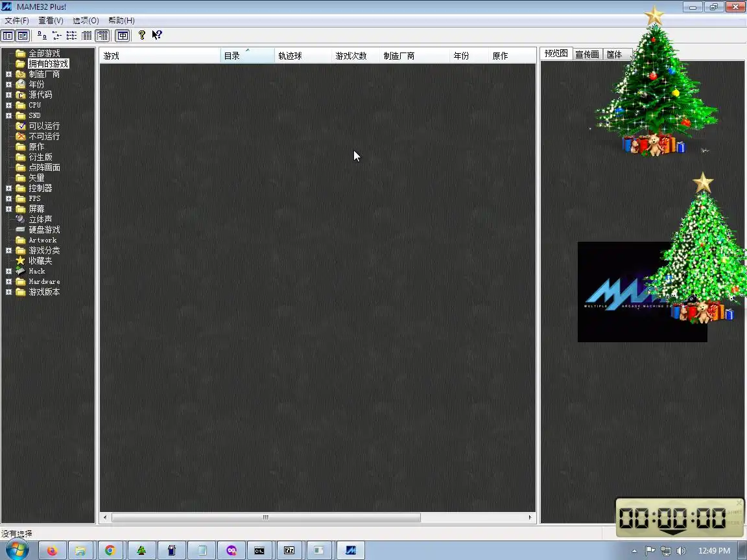Open the 查看(V) menu
The height and width of the screenshot is (560, 747).
click(51, 21)
